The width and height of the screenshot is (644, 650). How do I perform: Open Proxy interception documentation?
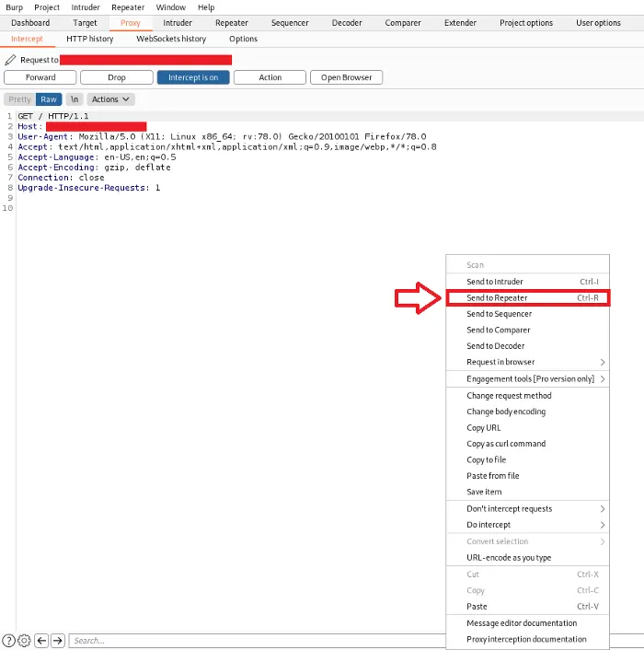click(x=527, y=639)
